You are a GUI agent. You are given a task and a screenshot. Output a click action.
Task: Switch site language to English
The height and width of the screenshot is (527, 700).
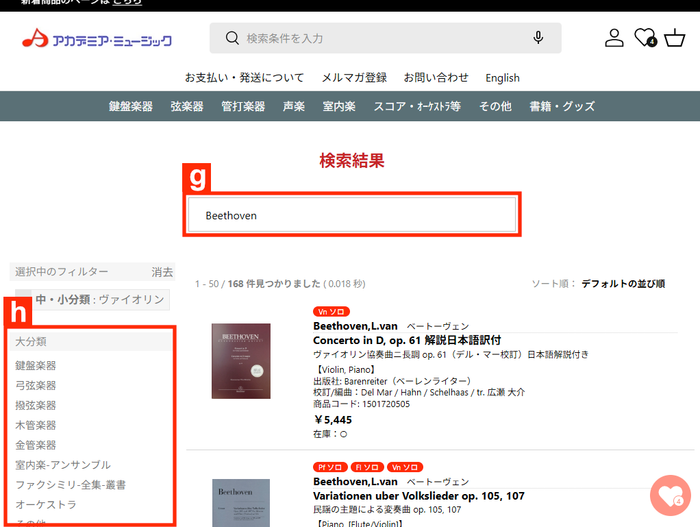click(x=502, y=78)
